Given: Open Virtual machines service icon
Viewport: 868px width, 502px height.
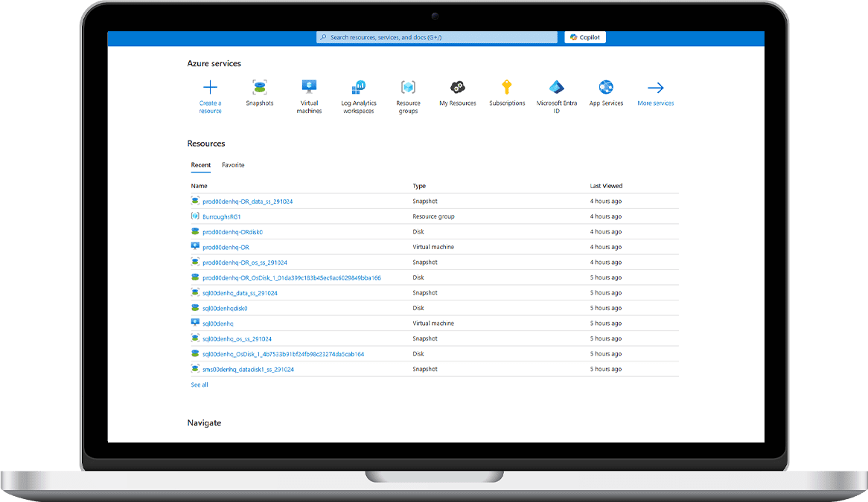Looking at the screenshot, I should pos(309,88).
